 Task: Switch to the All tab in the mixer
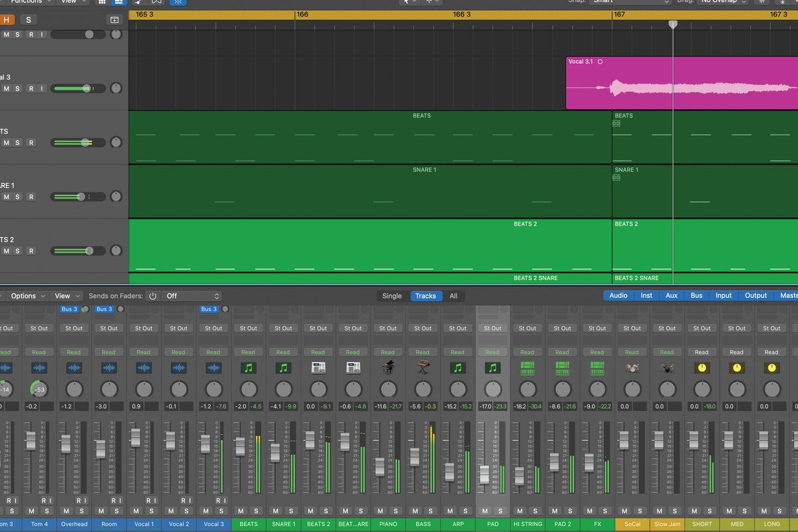click(x=454, y=296)
